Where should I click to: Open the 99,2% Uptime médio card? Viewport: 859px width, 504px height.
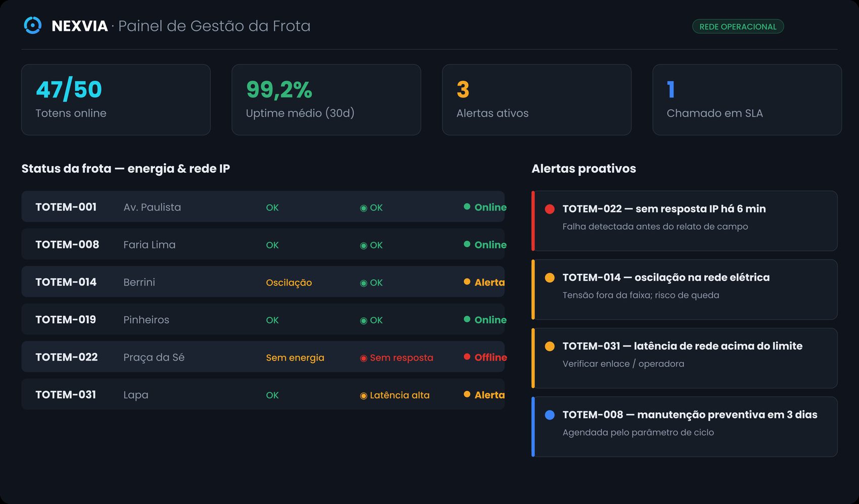pyautogui.click(x=326, y=99)
